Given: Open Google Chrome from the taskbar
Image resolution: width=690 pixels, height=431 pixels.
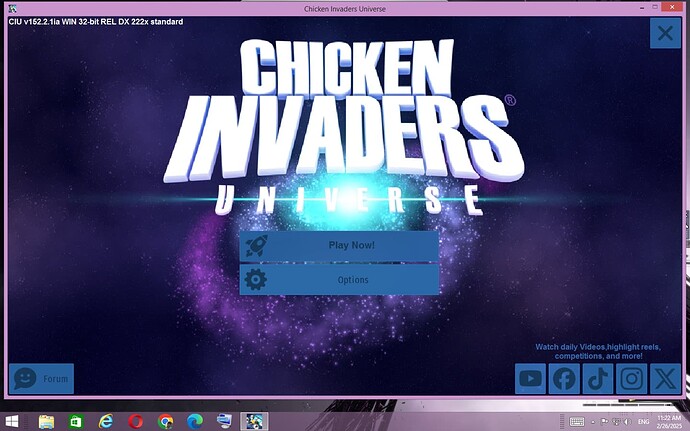Looking at the screenshot, I should (x=165, y=421).
